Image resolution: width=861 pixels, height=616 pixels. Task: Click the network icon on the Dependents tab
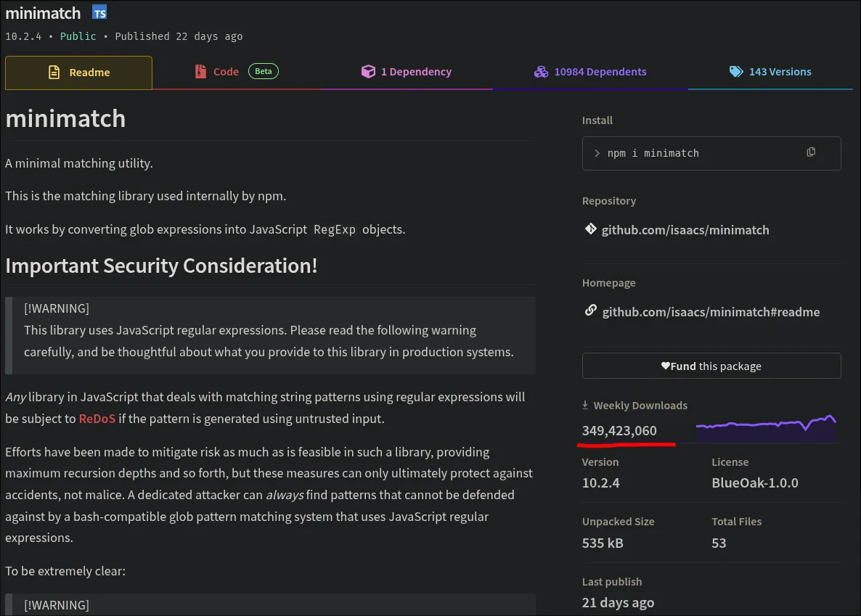541,71
